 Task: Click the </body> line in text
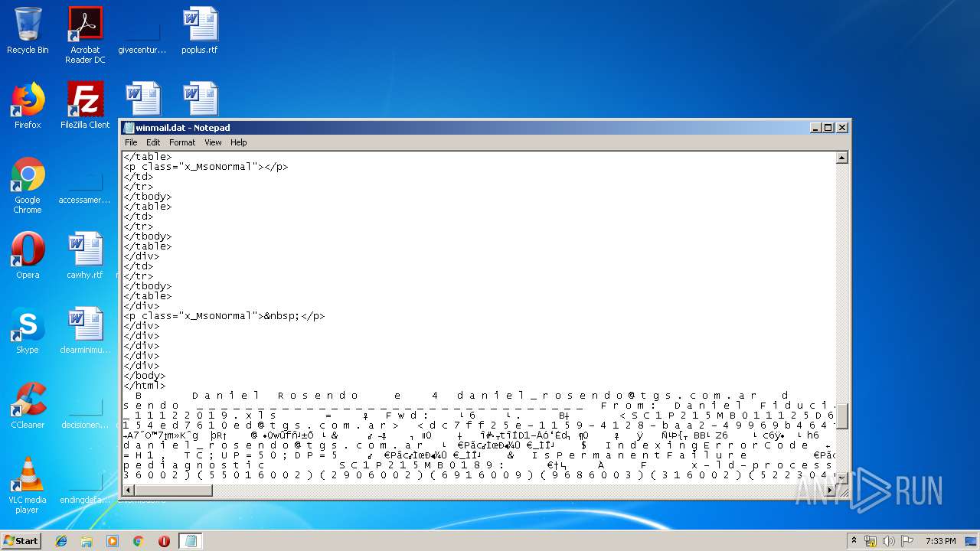(x=144, y=376)
